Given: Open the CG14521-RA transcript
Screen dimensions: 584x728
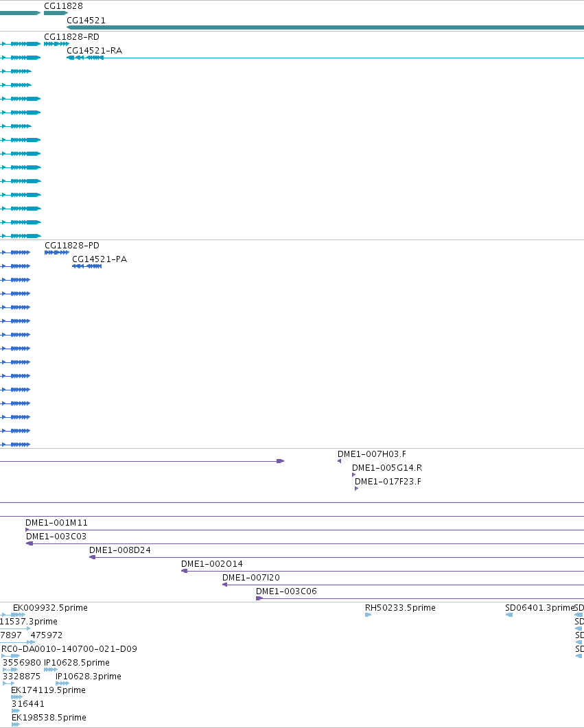Looking at the screenshot, I should tap(325, 58).
